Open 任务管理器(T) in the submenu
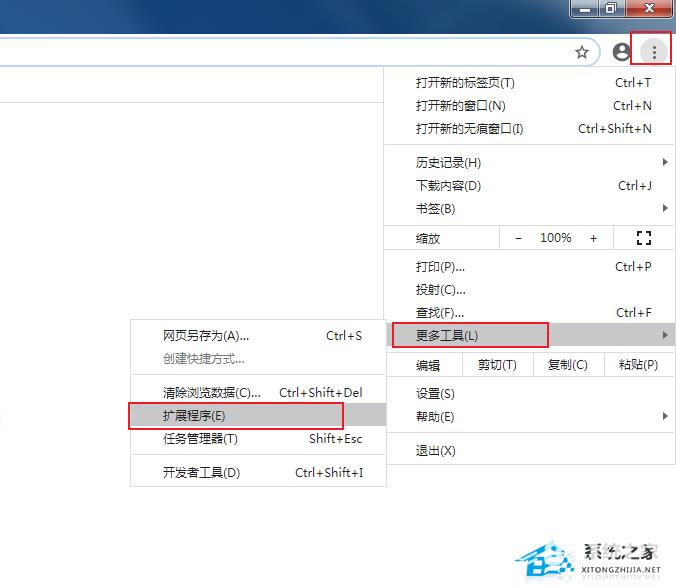Viewport: 676px width, 588px height. [258, 438]
